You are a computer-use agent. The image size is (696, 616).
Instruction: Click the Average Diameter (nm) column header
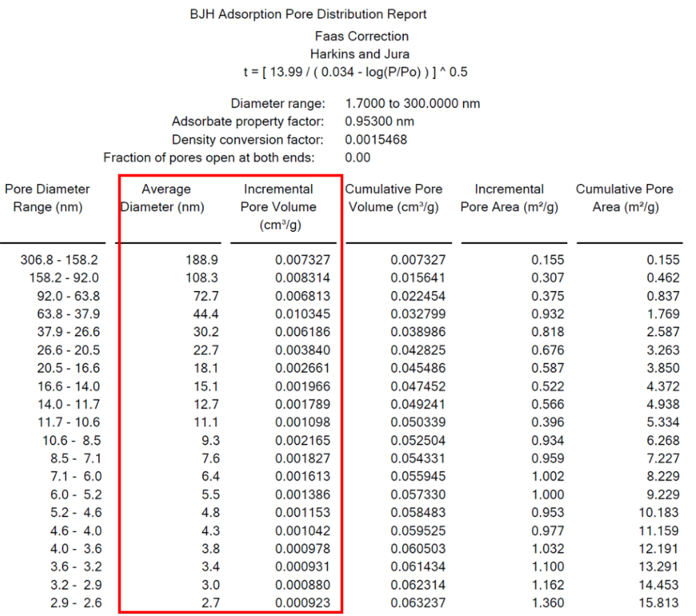[x=165, y=198]
